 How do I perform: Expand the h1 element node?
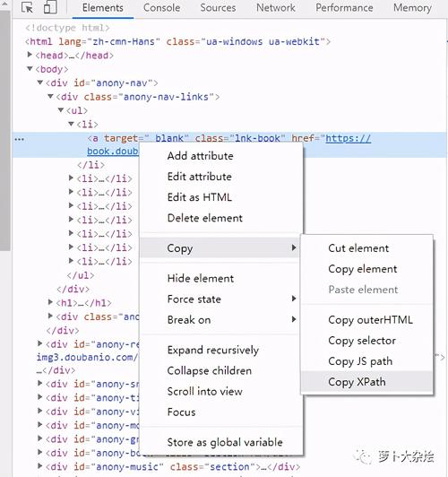tap(50, 302)
